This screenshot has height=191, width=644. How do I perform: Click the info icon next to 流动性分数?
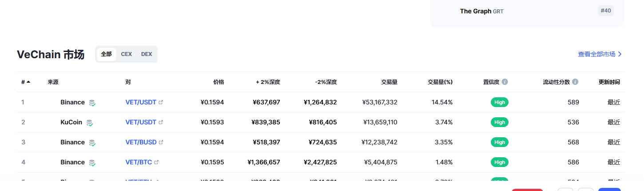pyautogui.click(x=575, y=82)
